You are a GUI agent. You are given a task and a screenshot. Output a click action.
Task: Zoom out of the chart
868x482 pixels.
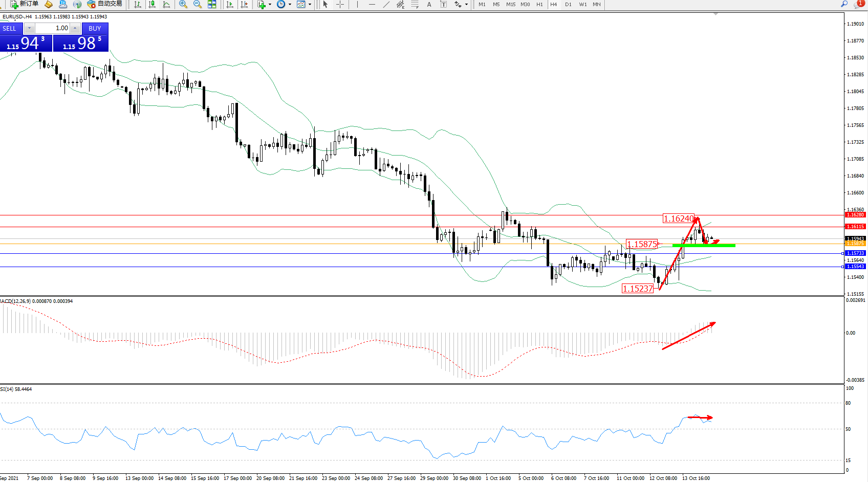pyautogui.click(x=198, y=5)
